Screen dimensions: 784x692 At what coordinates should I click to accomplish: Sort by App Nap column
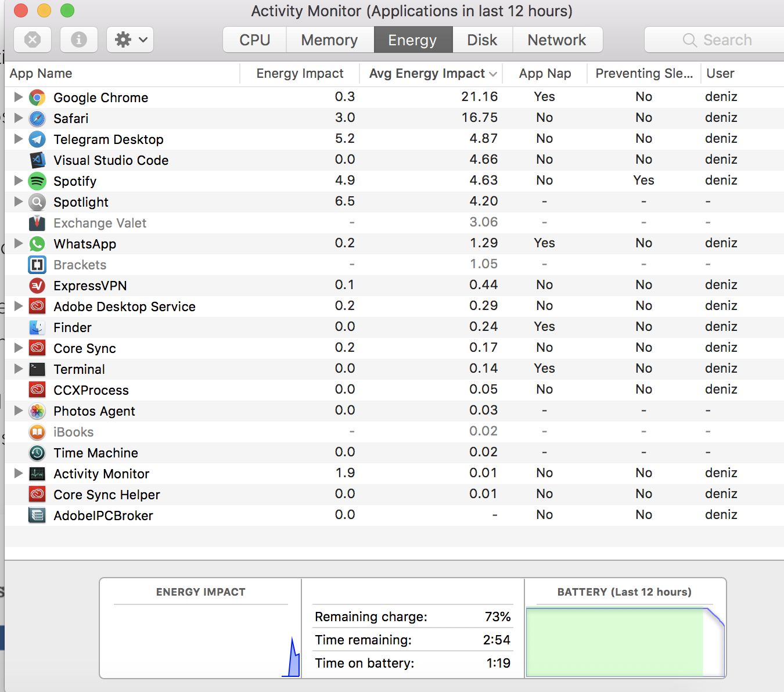pyautogui.click(x=545, y=74)
